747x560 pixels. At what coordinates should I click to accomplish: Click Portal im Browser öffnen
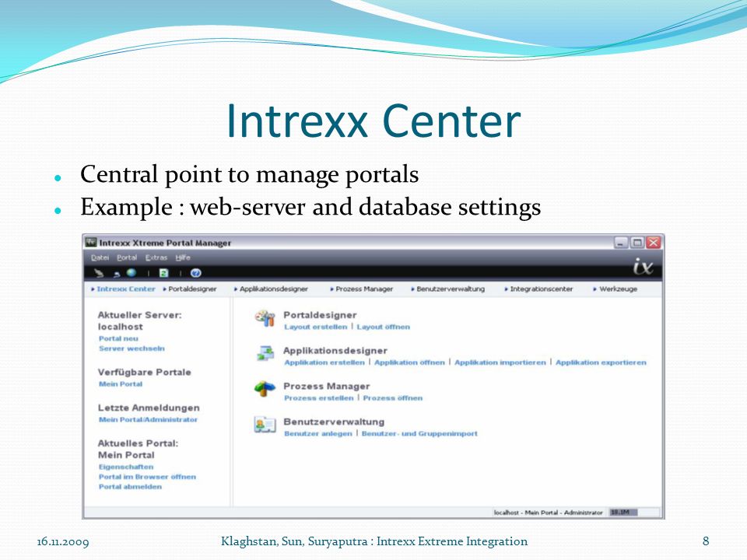click(147, 477)
